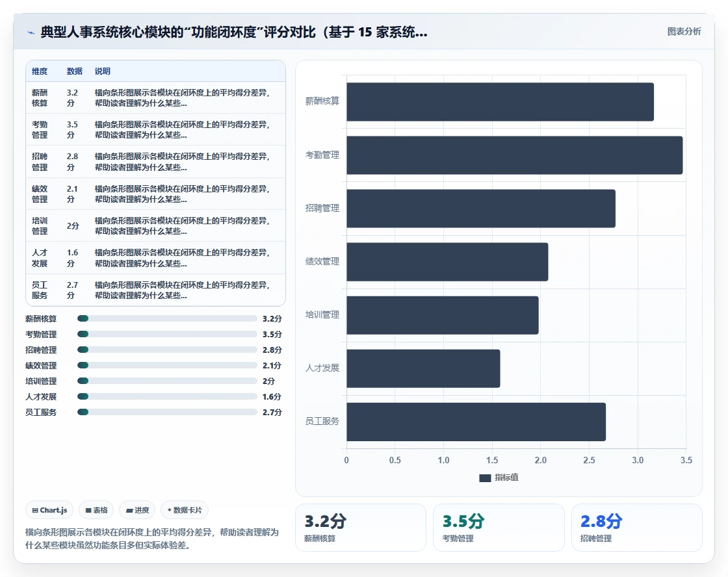
Task: Open the 3.2分 薪酬核算 data card
Action: click(x=361, y=528)
